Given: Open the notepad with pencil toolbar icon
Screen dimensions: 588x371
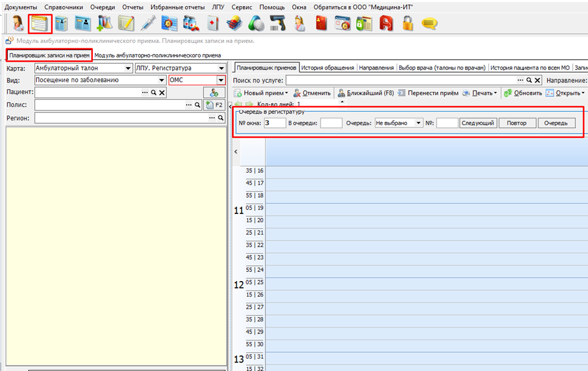Looking at the screenshot, I should pos(126,24).
